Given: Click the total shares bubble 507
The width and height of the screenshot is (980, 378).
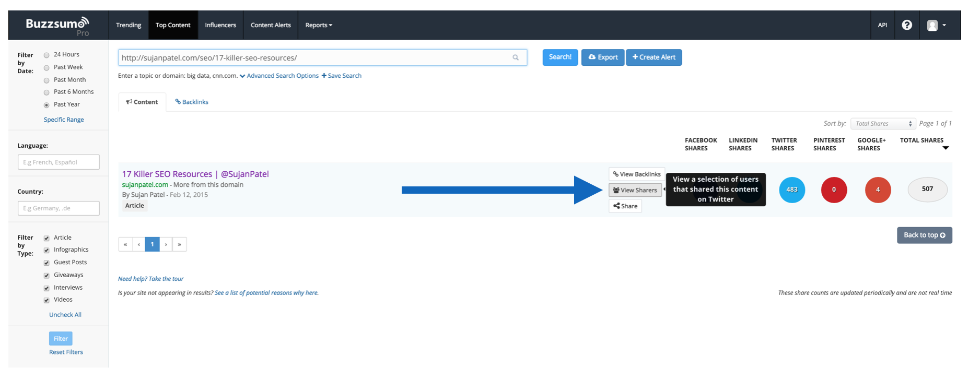Looking at the screenshot, I should [x=927, y=189].
